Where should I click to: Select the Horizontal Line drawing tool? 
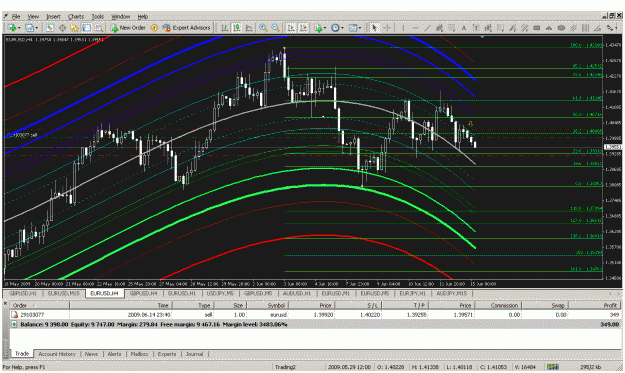pos(415,27)
